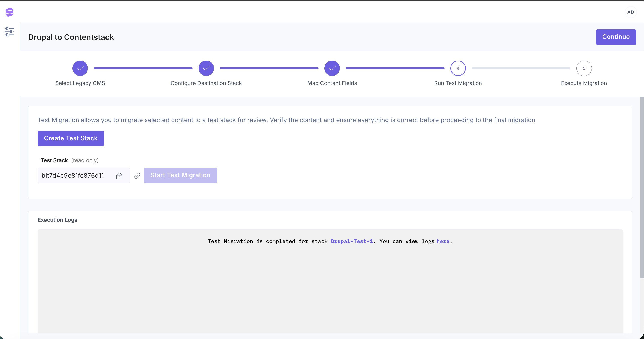644x339 pixels.
Task: Open the Drupal-Test-1 stack link
Action: pyautogui.click(x=352, y=241)
